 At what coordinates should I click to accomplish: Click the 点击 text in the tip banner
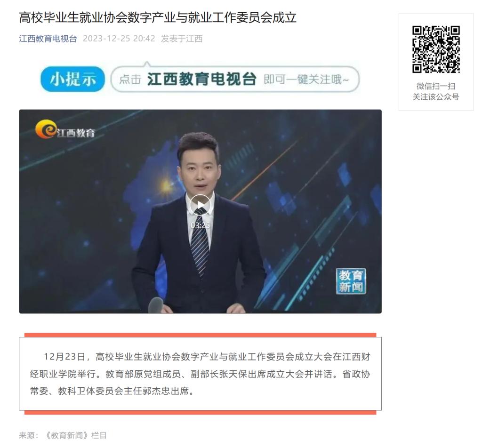[130, 80]
